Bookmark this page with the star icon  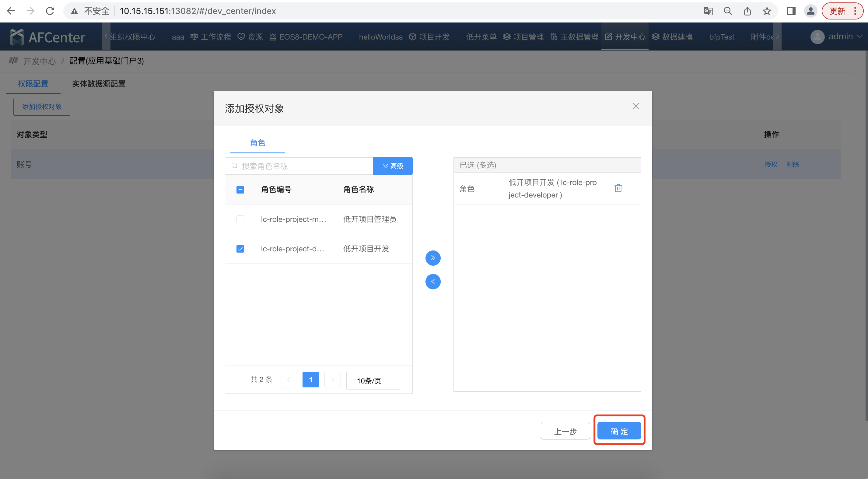[x=767, y=11]
